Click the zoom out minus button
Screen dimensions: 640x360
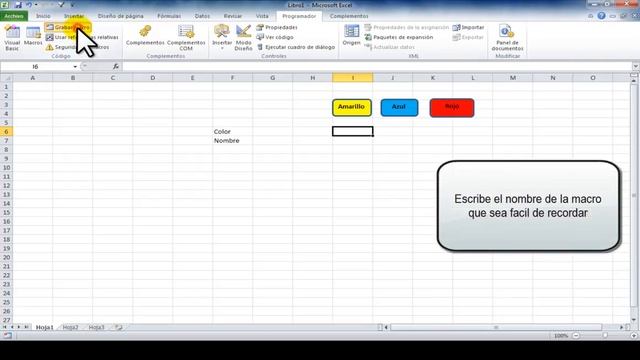click(576, 336)
